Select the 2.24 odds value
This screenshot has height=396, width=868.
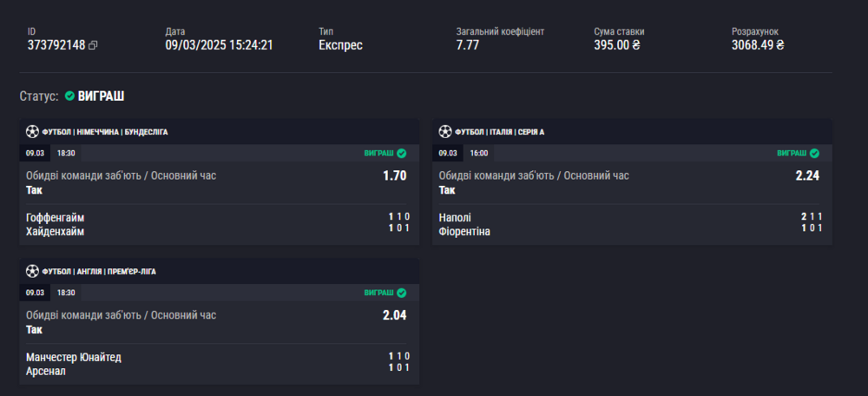(x=807, y=175)
